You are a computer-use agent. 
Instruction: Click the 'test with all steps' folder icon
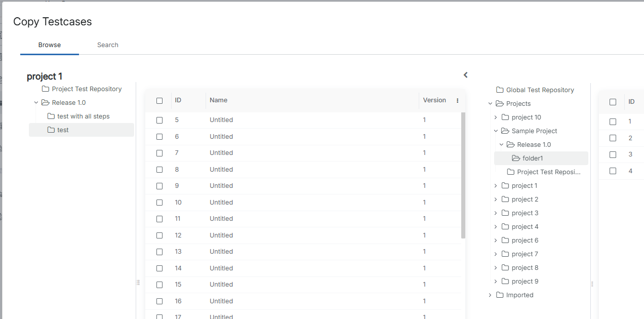tap(51, 116)
